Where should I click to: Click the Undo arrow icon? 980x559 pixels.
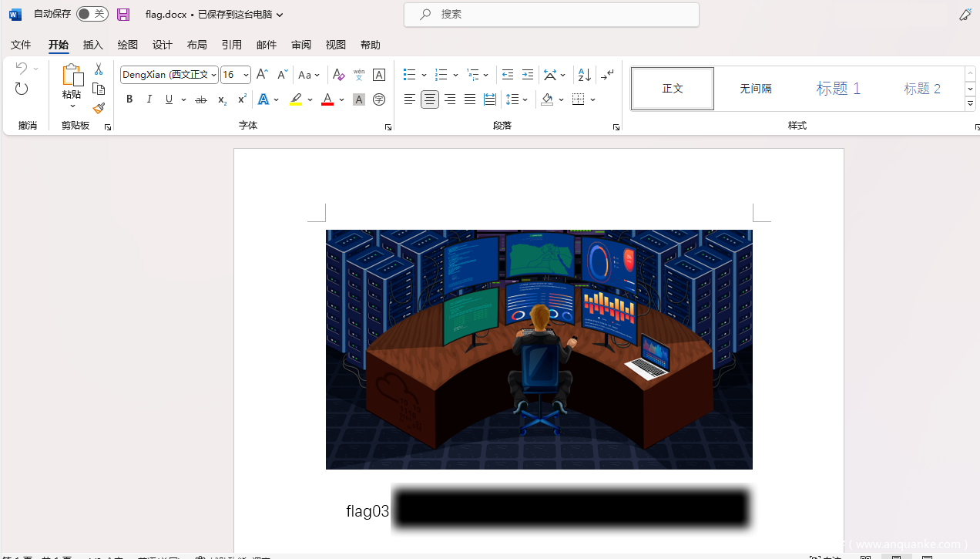(22, 69)
